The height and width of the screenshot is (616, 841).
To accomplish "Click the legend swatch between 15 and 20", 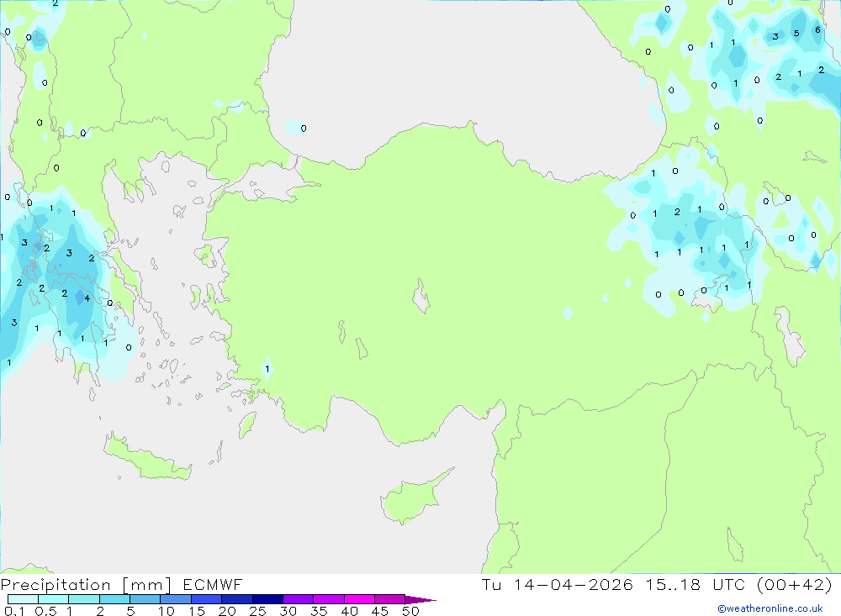I will (206, 599).
